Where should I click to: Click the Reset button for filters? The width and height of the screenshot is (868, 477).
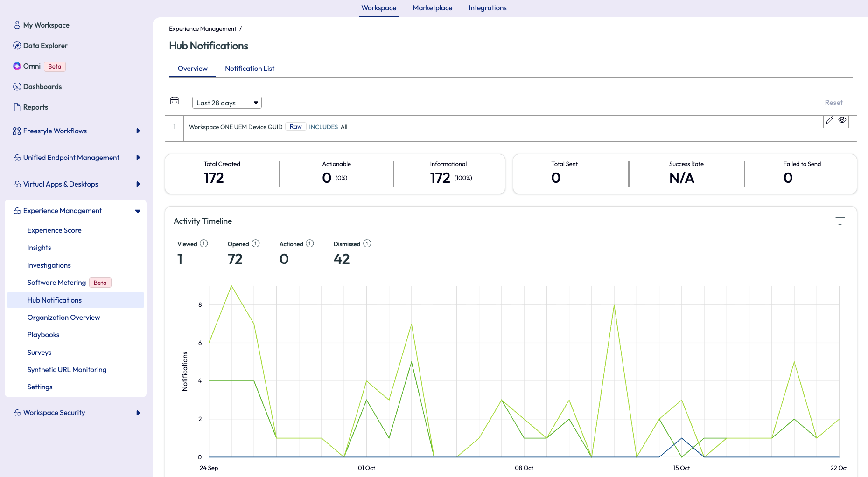click(x=834, y=102)
